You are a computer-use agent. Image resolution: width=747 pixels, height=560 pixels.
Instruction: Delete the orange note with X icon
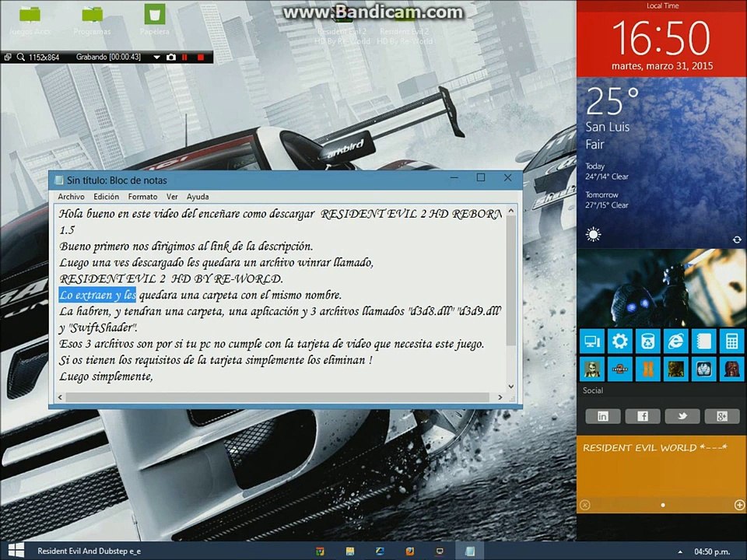[x=585, y=505]
